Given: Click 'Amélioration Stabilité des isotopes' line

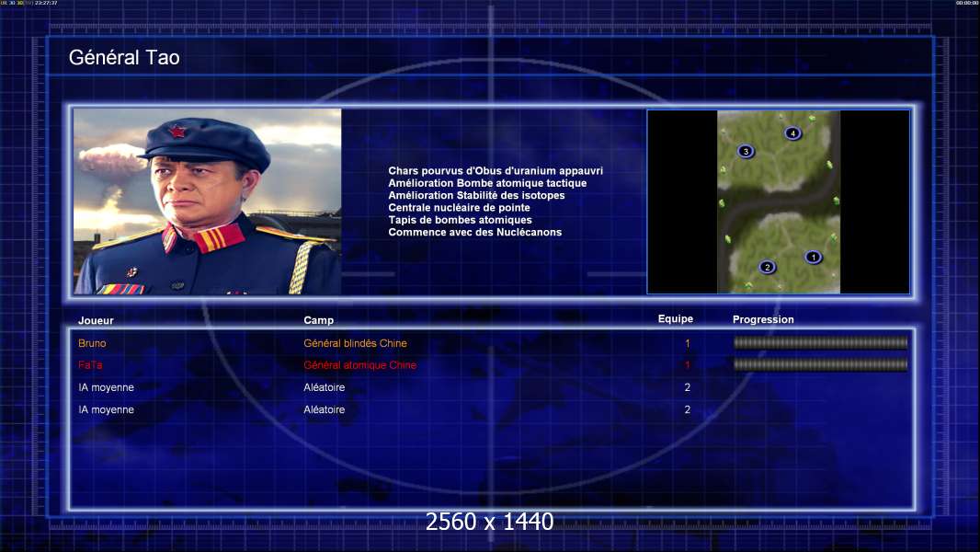Looking at the screenshot, I should pos(476,196).
